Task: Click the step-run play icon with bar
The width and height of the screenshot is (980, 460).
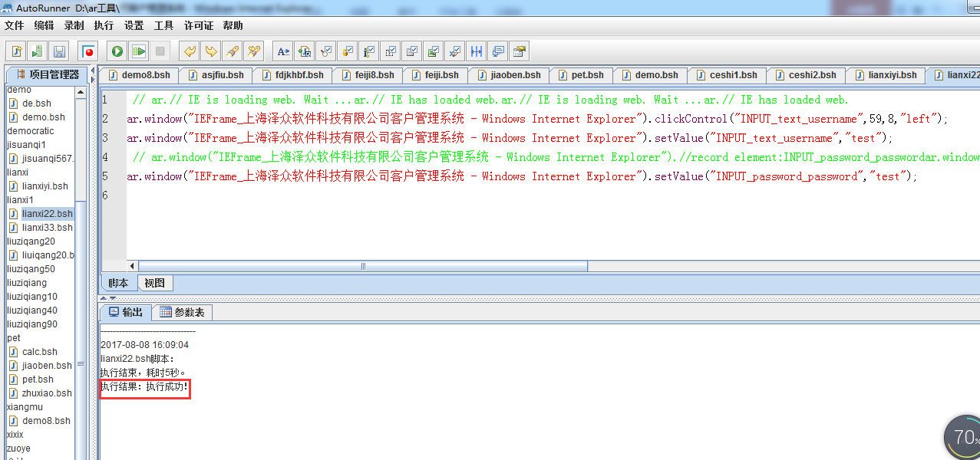Action: coord(138,51)
